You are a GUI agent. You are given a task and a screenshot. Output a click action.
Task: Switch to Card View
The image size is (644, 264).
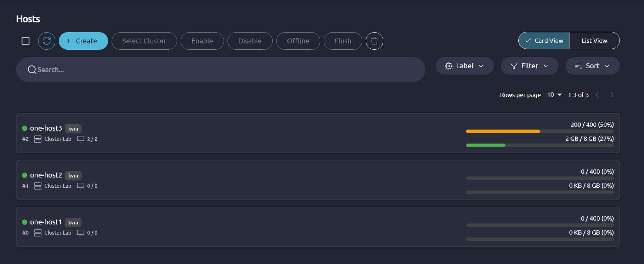point(544,41)
